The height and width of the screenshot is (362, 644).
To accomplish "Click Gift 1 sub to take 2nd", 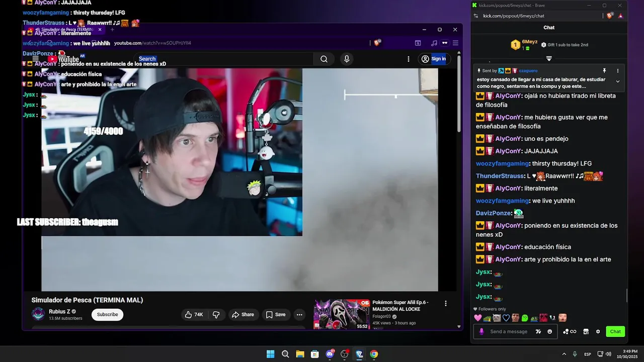I will coord(565,45).
